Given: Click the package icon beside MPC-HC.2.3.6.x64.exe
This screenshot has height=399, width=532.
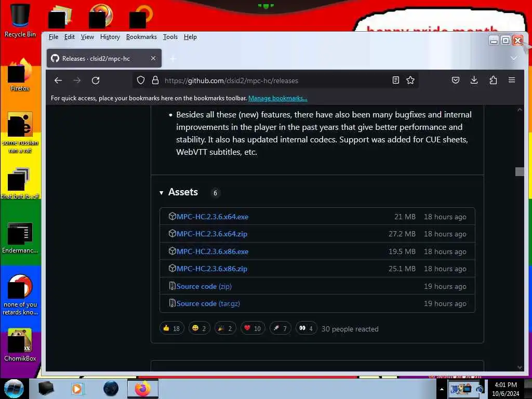Looking at the screenshot, I should click(172, 216).
